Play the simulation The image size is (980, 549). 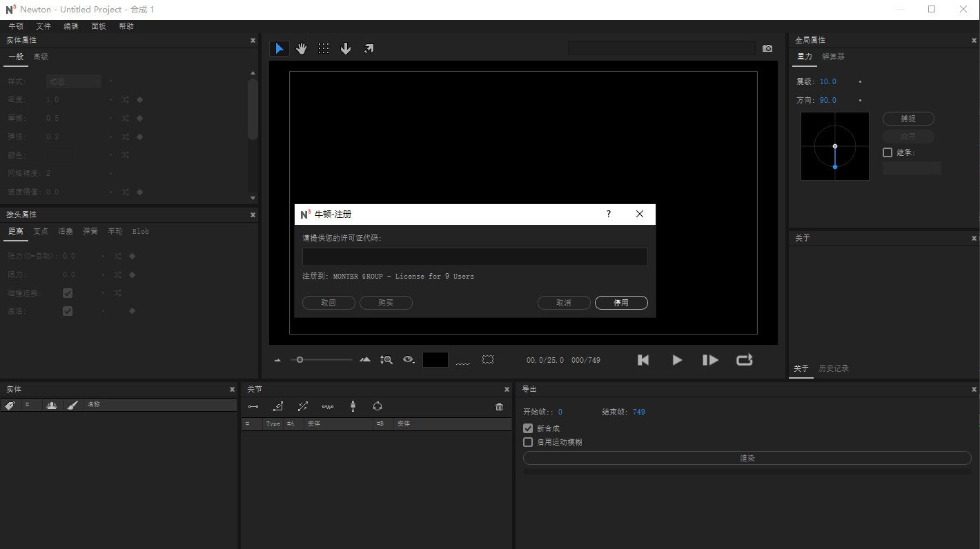coord(677,360)
